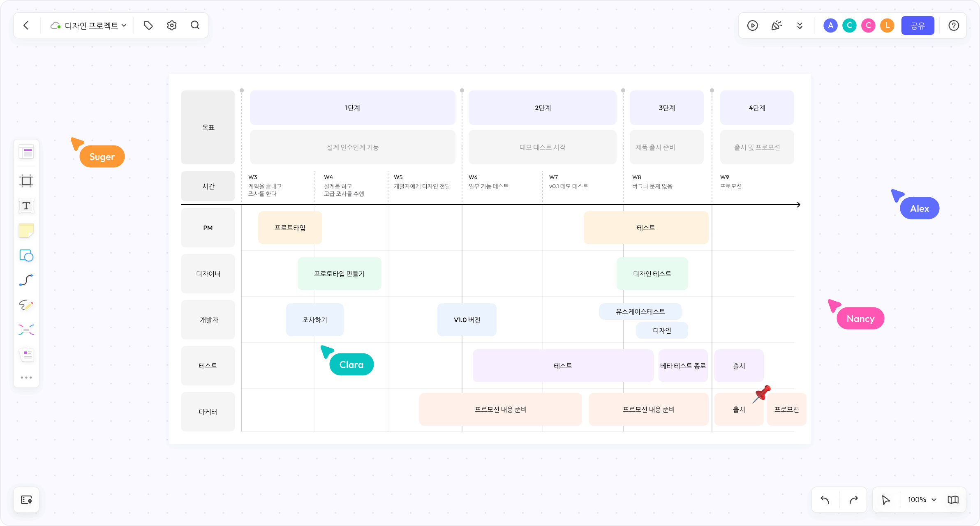Select the 마케터 row header
This screenshot has height=526, width=980.
(x=208, y=412)
